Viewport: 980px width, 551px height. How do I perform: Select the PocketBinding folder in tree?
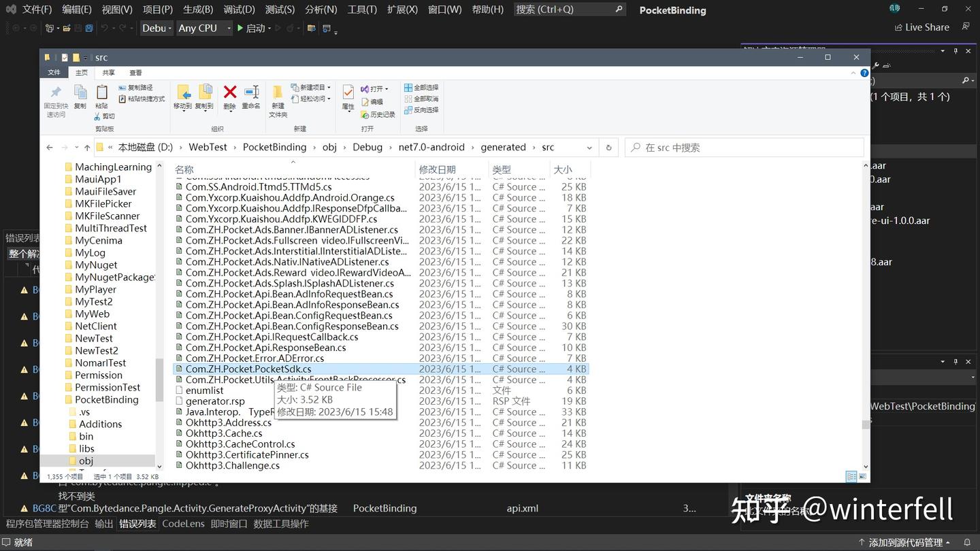[x=106, y=399]
